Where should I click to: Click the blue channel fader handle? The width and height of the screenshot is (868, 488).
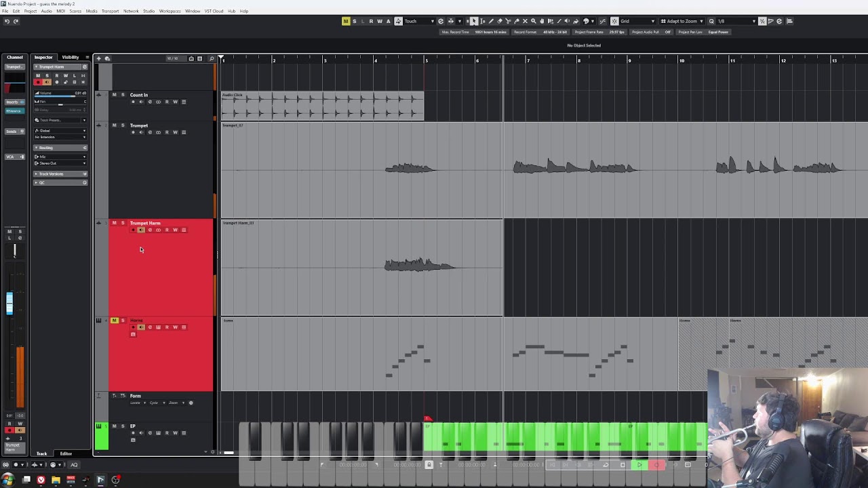(9, 303)
